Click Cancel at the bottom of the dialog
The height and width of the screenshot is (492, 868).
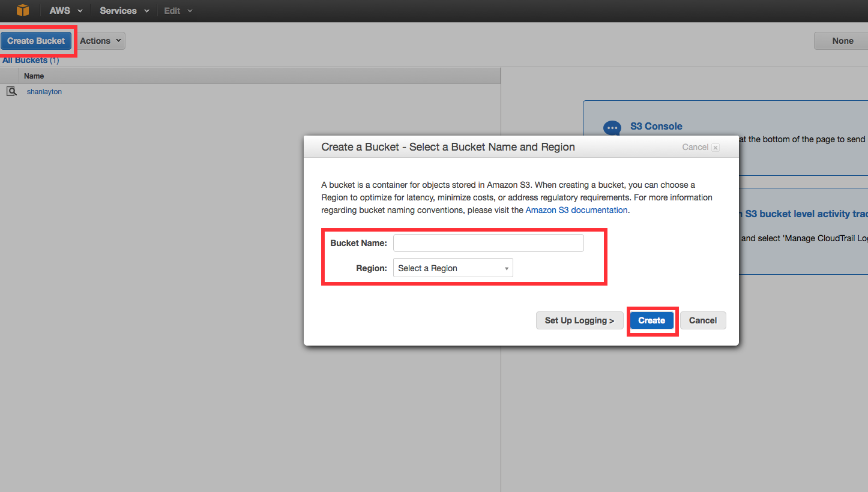[702, 320]
